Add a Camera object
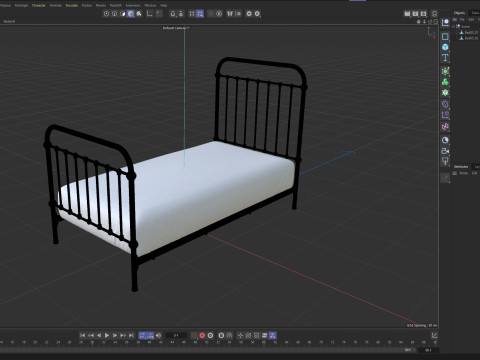Screen dimensions: 480x360 click(x=445, y=151)
